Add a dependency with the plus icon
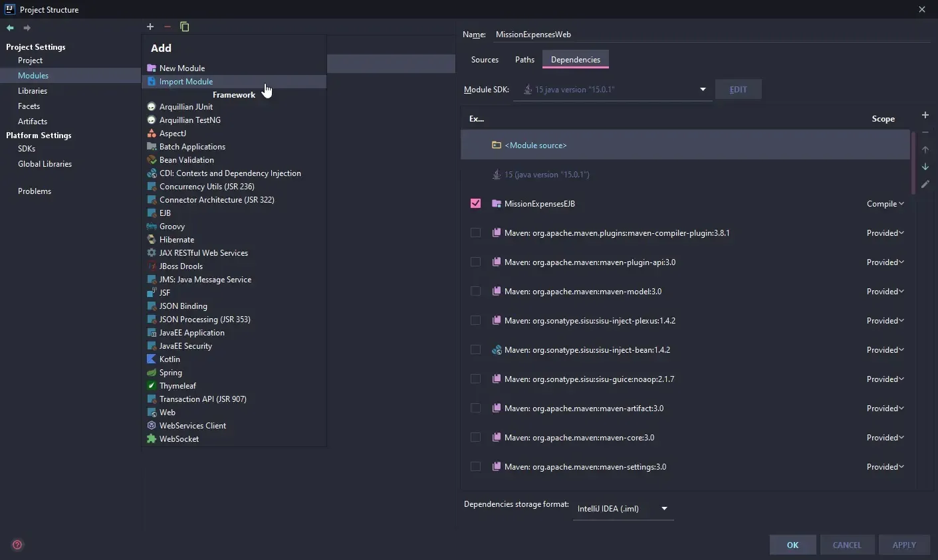This screenshot has width=938, height=560. [925, 115]
